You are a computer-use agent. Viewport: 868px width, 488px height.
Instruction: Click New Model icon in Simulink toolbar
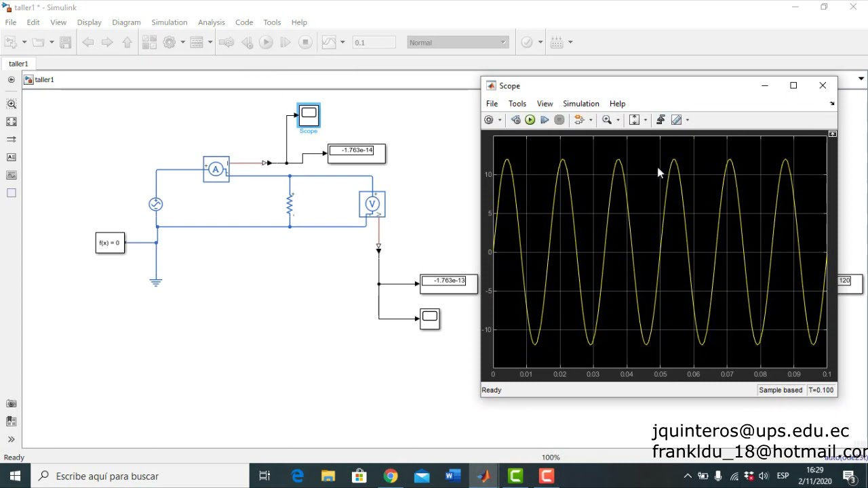(x=11, y=43)
